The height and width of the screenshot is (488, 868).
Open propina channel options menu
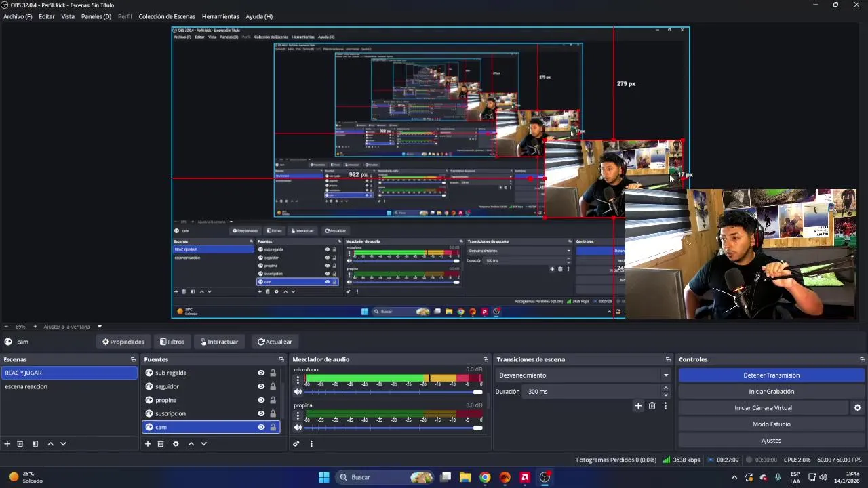pos(298,416)
